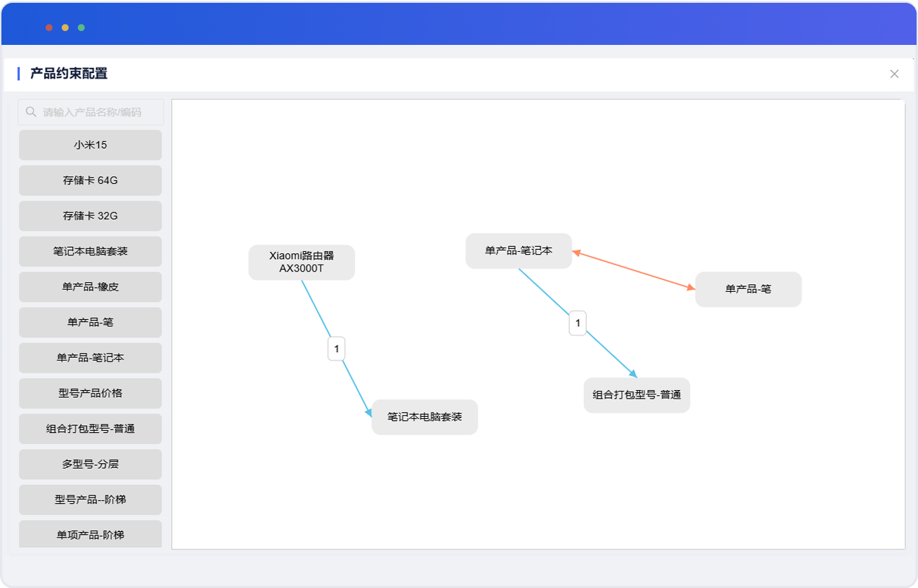Close the 产品约束配置 panel
918x588 pixels.
[894, 74]
